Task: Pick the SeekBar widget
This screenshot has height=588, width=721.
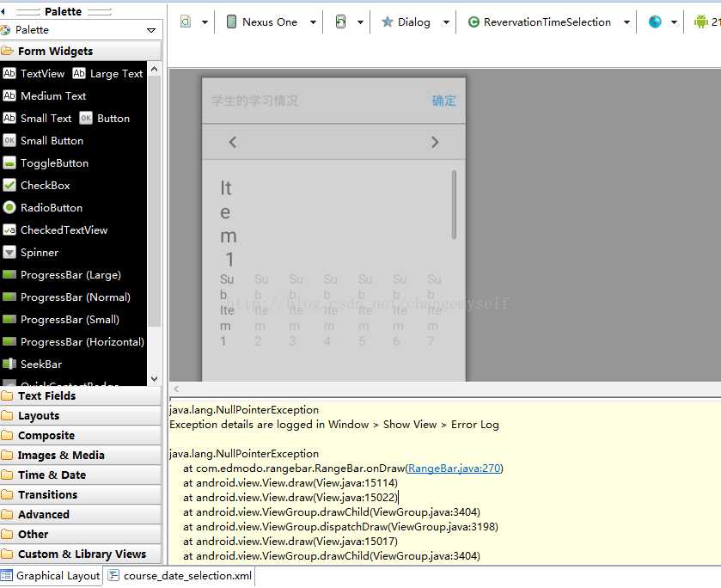Action: click(32, 364)
